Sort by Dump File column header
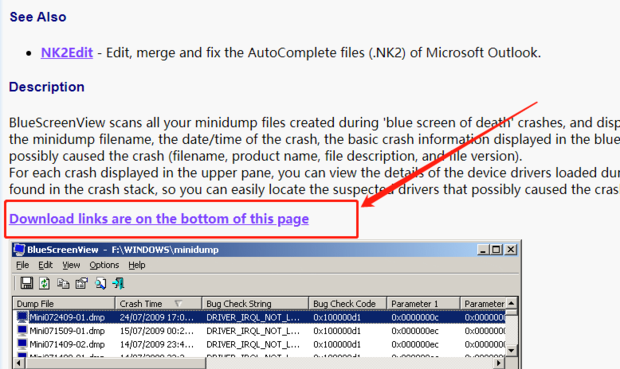 click(x=64, y=304)
